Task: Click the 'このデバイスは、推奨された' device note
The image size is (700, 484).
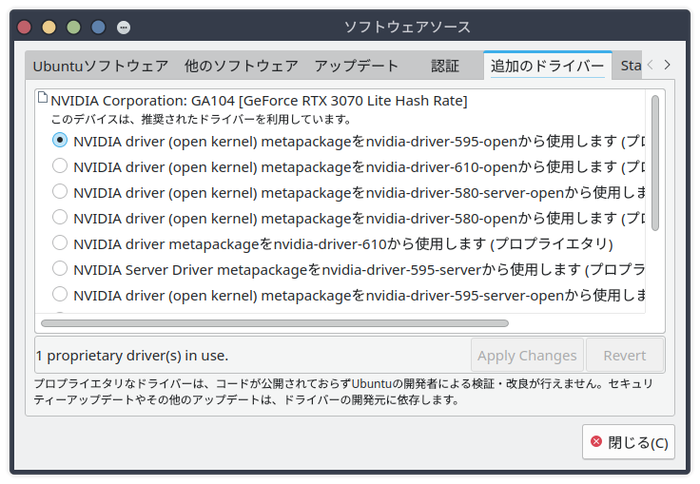Action: (201, 119)
